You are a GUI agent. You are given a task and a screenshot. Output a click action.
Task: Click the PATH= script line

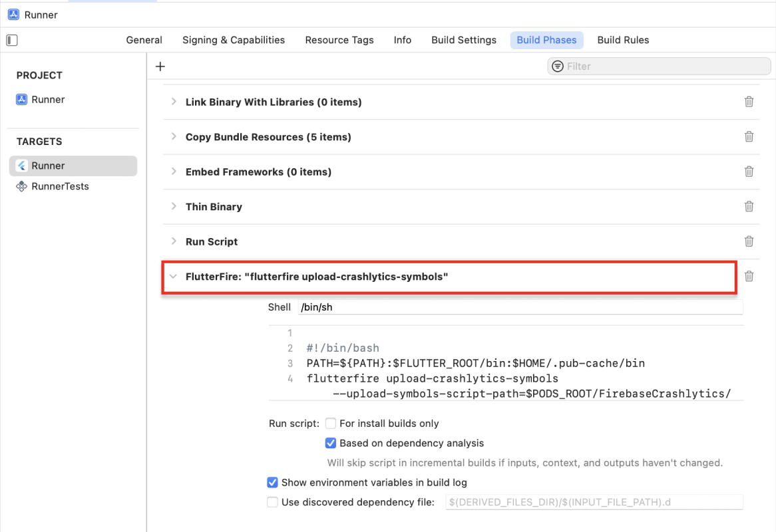476,363
